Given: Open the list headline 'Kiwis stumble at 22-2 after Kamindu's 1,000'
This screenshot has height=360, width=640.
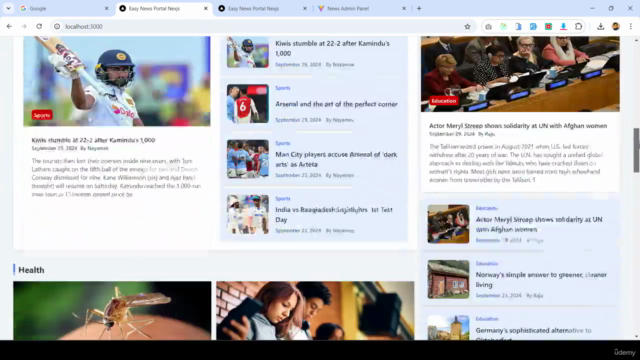Looking at the screenshot, I should (332, 48).
